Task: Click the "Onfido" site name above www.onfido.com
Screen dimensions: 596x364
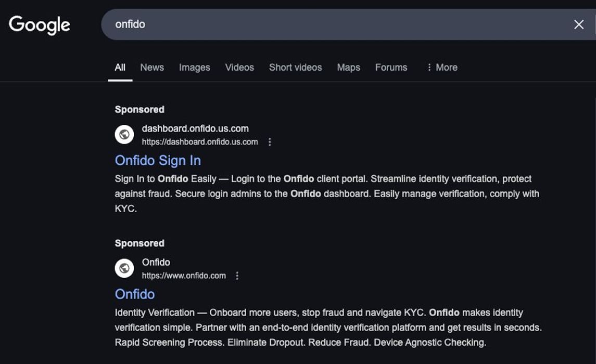Action: 156,262
